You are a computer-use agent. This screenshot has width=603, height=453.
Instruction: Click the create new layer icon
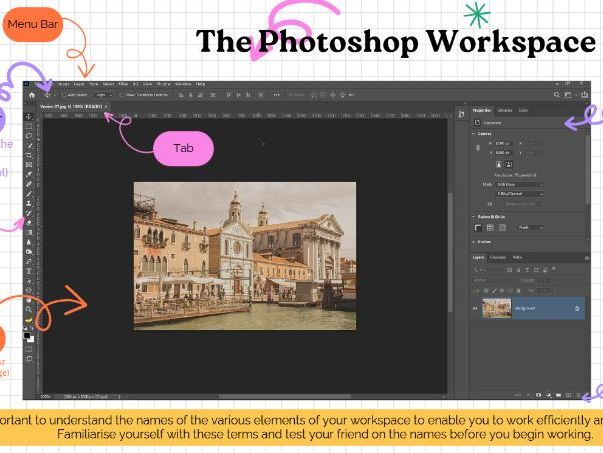click(568, 395)
